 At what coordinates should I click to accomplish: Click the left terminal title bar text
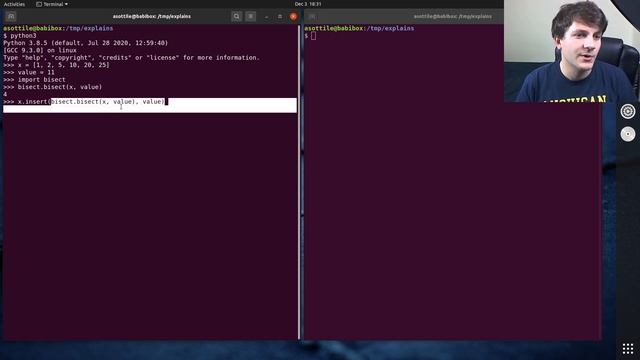pos(152,16)
